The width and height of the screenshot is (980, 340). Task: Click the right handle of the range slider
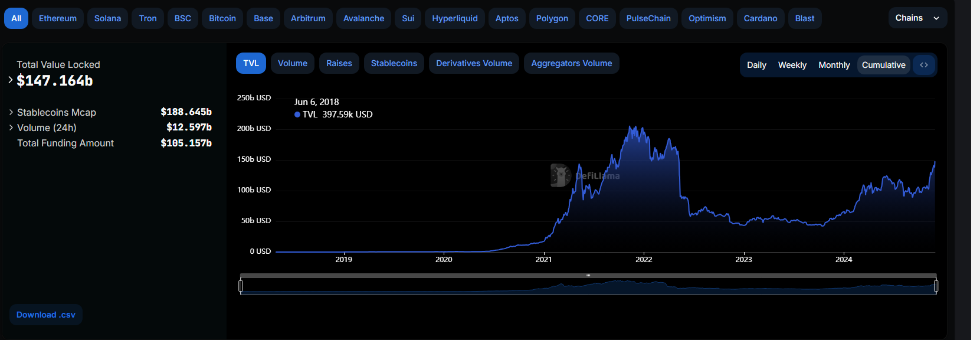[x=936, y=286]
